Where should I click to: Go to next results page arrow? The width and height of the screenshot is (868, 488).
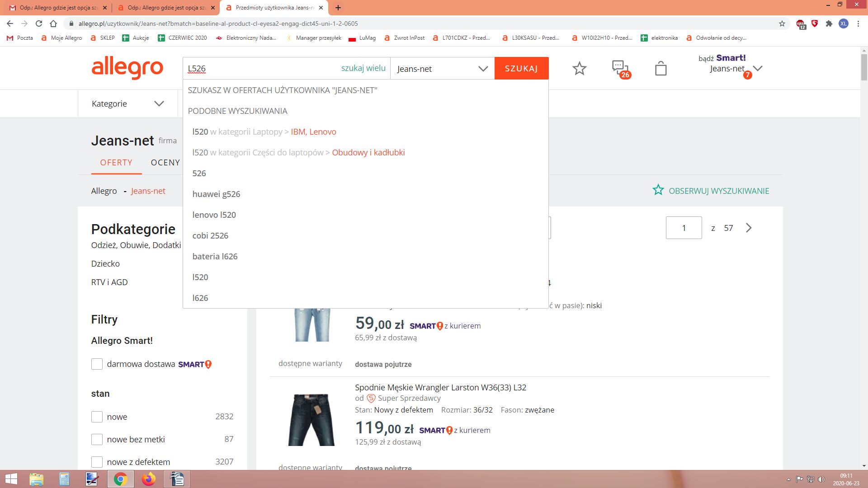pos(749,228)
